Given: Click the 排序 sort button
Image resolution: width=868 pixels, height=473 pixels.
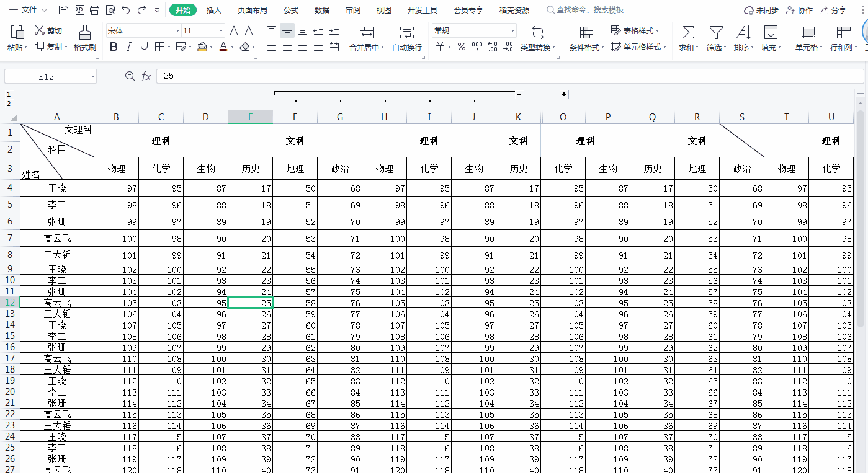Looking at the screenshot, I should point(743,38).
